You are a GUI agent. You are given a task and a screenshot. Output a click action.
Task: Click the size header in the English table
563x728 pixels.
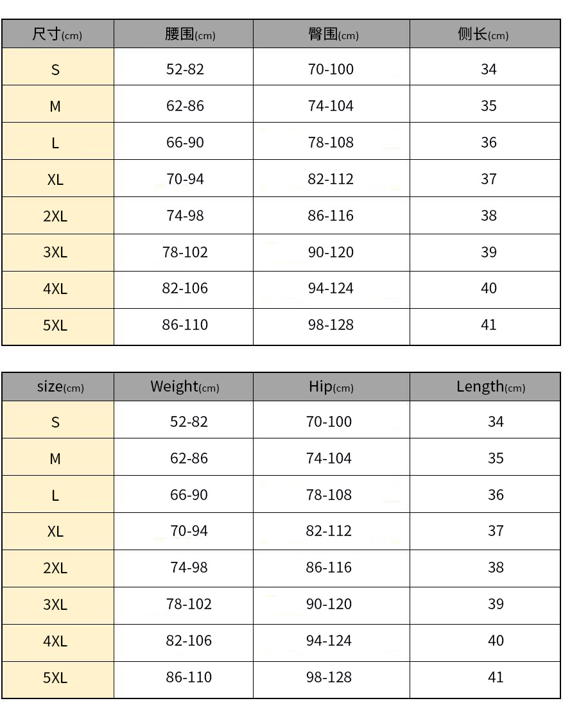(60, 386)
